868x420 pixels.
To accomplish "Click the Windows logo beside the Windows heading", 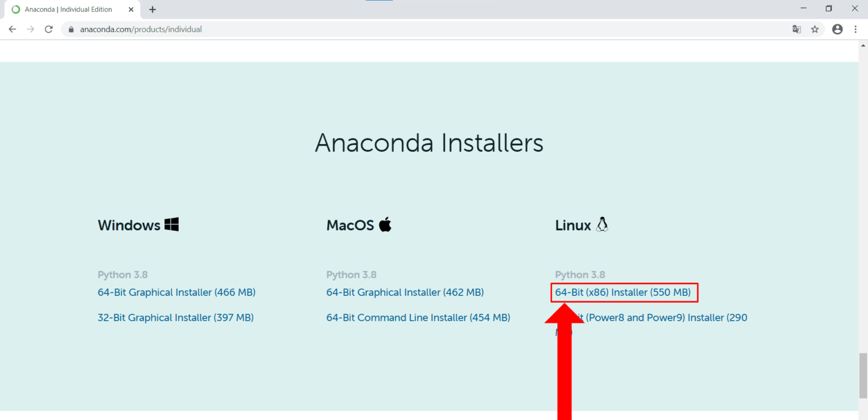I will 172,224.
